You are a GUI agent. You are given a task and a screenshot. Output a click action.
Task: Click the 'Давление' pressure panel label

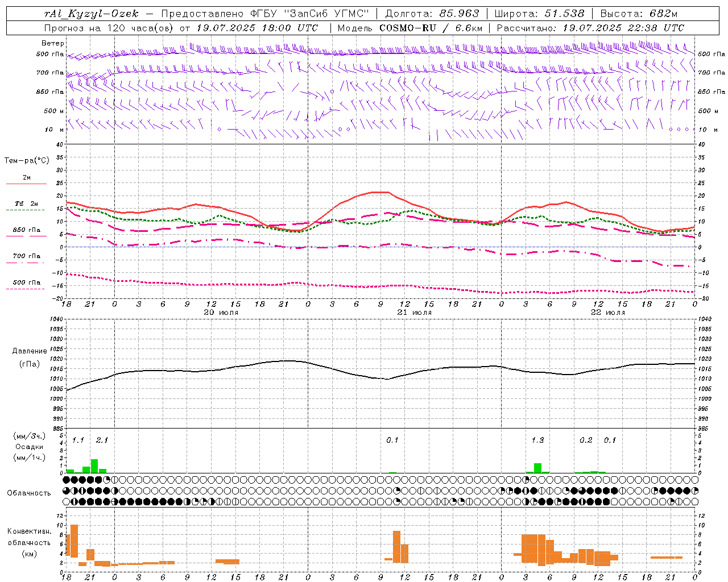[30, 351]
